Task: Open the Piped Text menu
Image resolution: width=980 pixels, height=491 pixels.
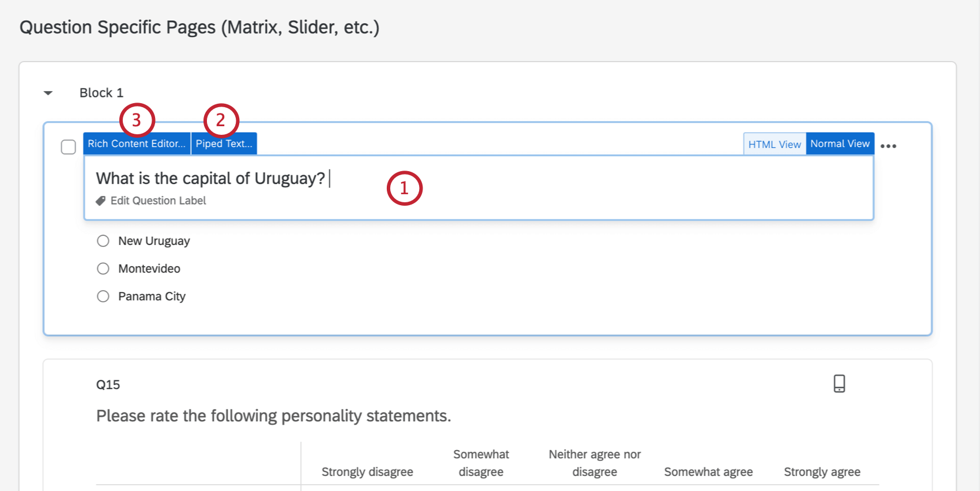Action: tap(224, 144)
